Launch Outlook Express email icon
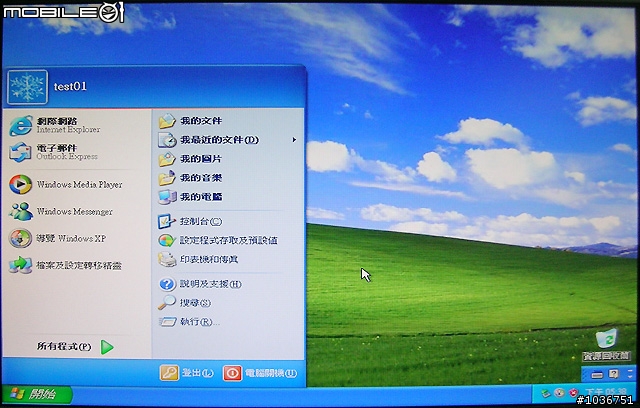Image resolution: width=640 pixels, height=408 pixels. point(53,152)
